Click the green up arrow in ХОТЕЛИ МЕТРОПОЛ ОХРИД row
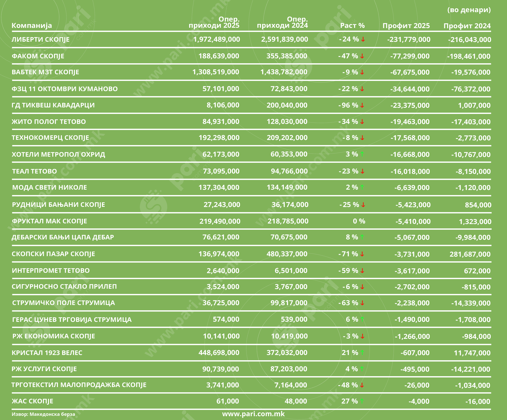Viewport: 507px width, 420px height. pyautogui.click(x=362, y=154)
